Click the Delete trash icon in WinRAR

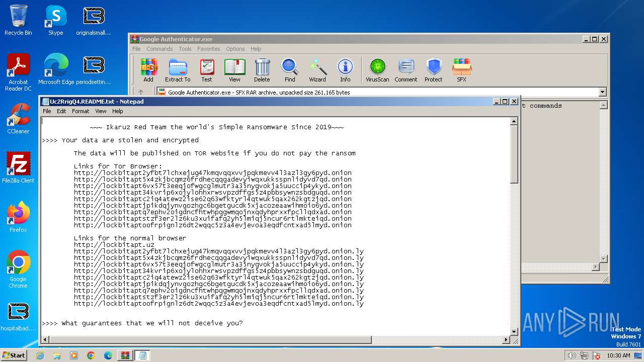(x=262, y=70)
